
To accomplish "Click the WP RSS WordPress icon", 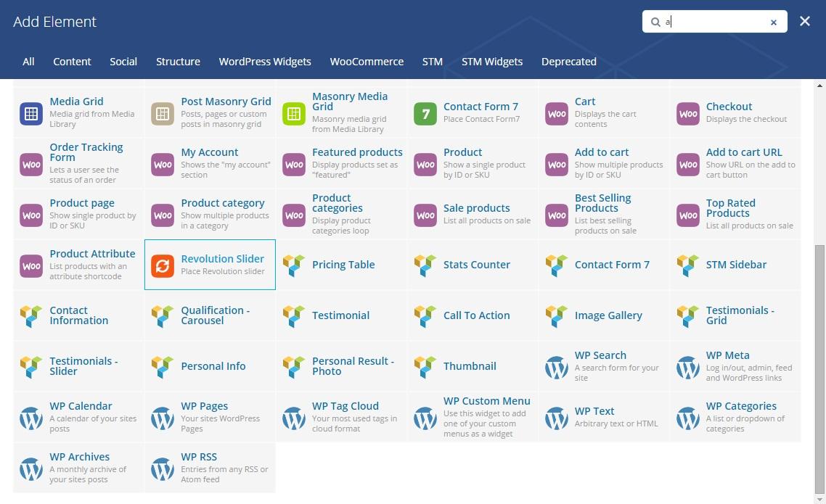I will [x=163, y=469].
